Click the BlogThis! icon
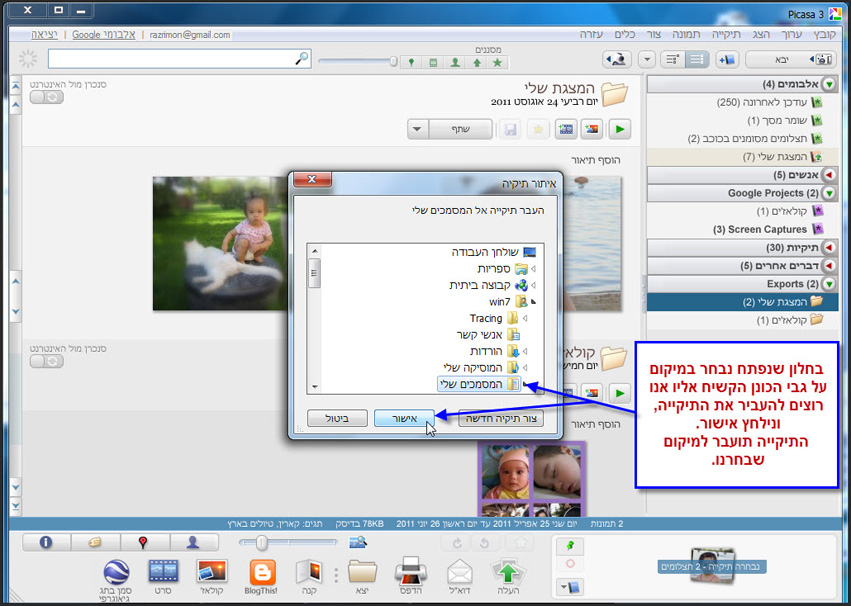The image size is (851, 606). point(262,577)
